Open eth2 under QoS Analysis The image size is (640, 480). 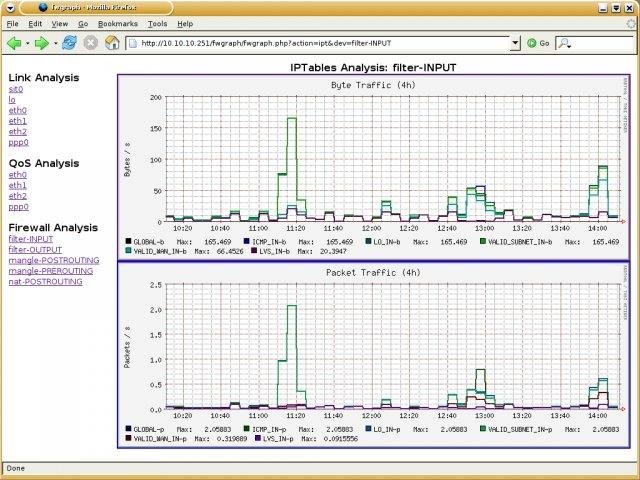pyautogui.click(x=18, y=196)
